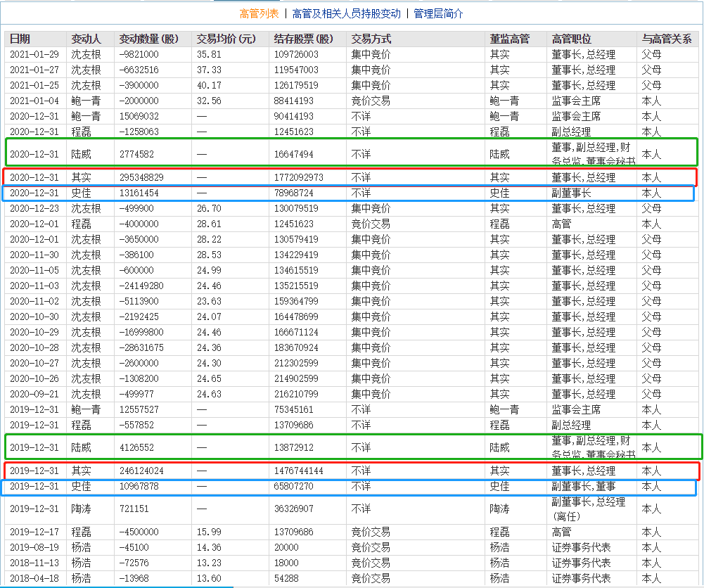The width and height of the screenshot is (704, 588).
Task: Select 陶涛 in the 变动人 column
Action: [82, 509]
